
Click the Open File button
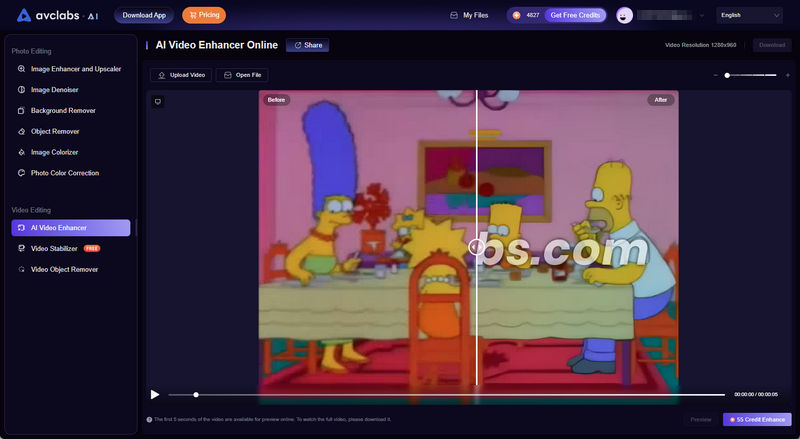pyautogui.click(x=242, y=75)
